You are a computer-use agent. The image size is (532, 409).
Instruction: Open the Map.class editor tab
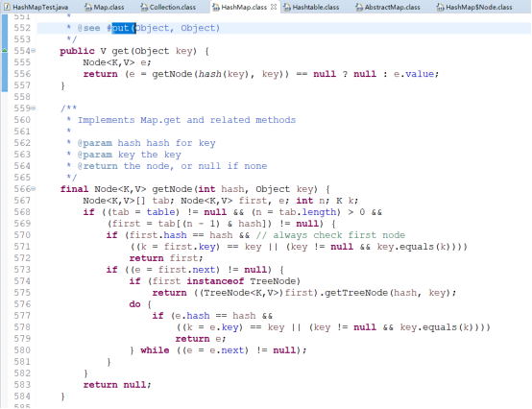pyautogui.click(x=109, y=7)
